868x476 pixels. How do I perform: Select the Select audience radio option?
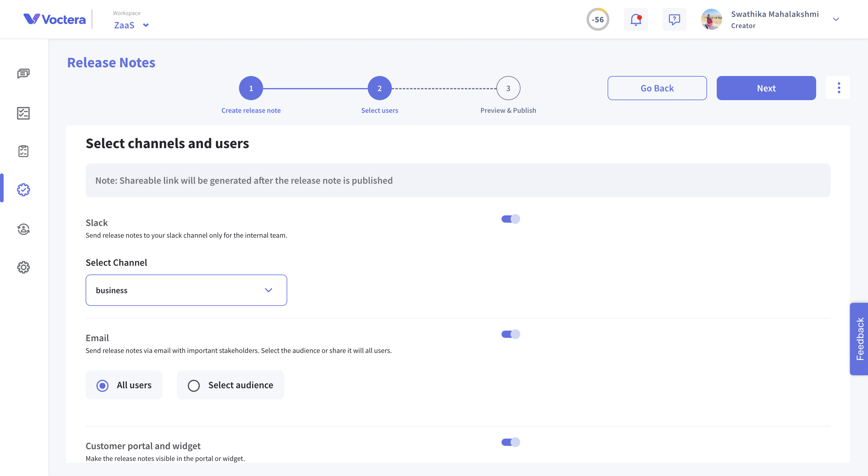pyautogui.click(x=230, y=385)
